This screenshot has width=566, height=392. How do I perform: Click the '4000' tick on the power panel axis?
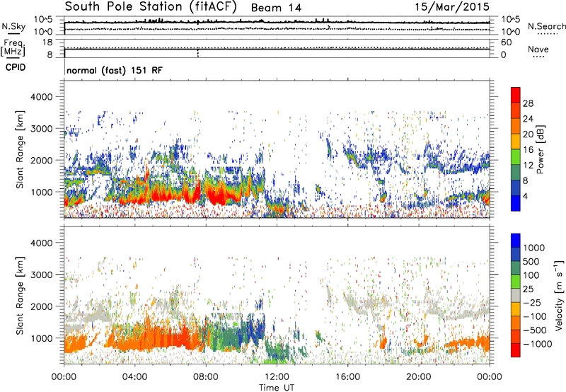pos(41,97)
